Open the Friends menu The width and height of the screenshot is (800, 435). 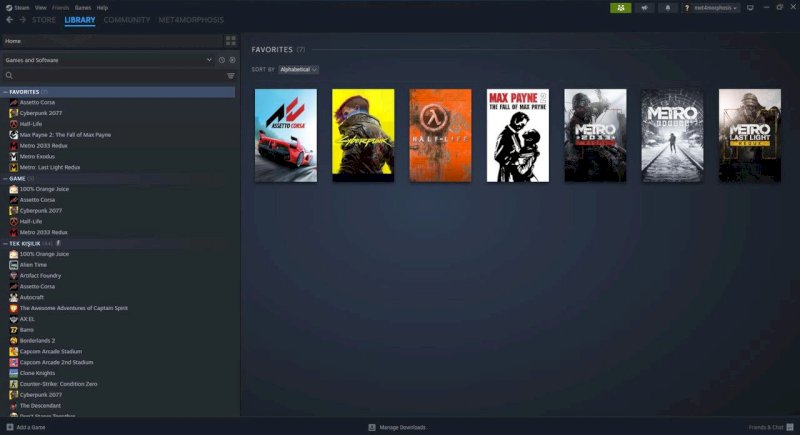pos(60,8)
